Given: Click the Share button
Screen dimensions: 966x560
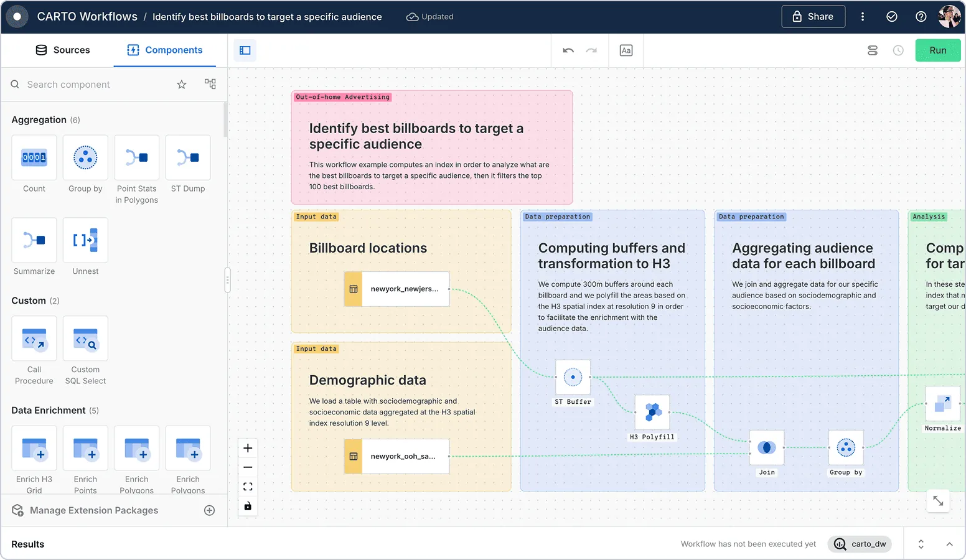Looking at the screenshot, I should tap(813, 17).
